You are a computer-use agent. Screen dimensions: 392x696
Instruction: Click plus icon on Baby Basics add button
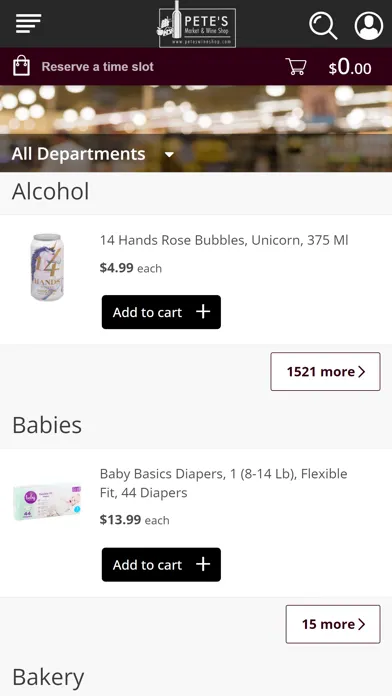pos(203,564)
